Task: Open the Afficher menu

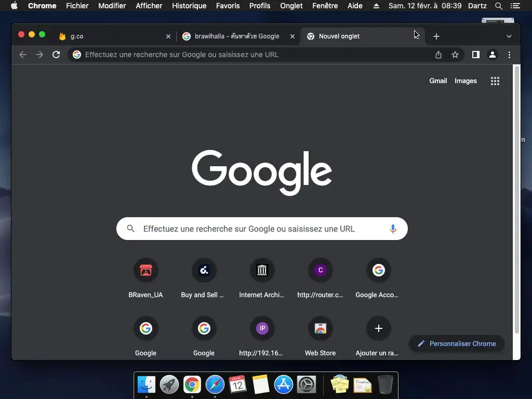Action: click(x=149, y=6)
